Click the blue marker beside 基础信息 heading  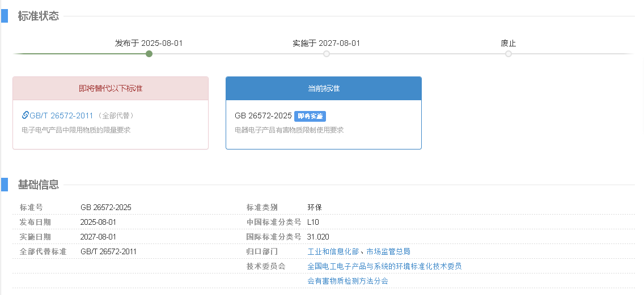point(5,185)
